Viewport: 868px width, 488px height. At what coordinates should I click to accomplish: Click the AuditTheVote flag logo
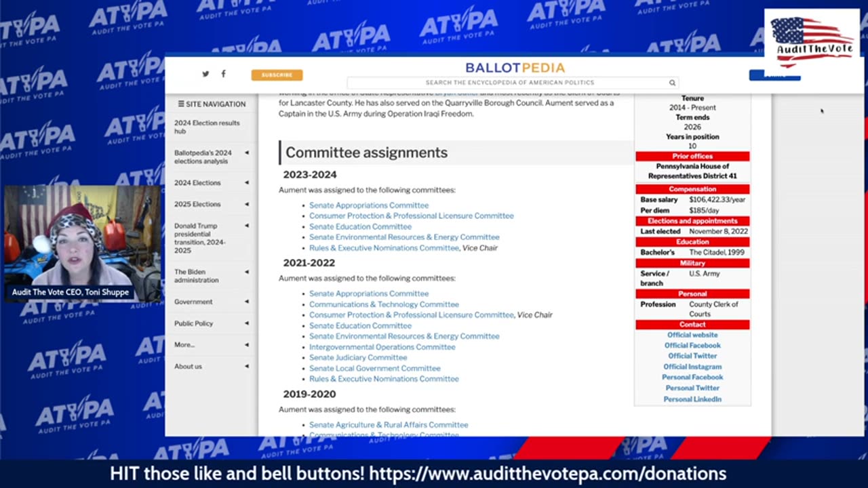pyautogui.click(x=812, y=41)
